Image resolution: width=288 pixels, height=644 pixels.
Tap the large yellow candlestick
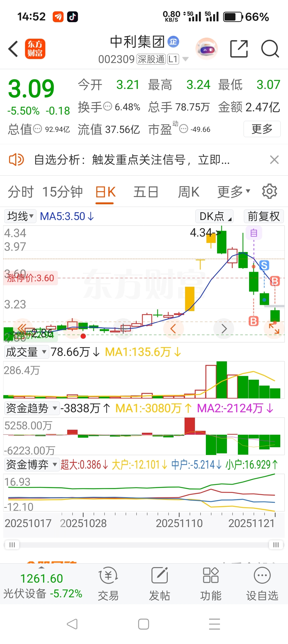click(190, 299)
